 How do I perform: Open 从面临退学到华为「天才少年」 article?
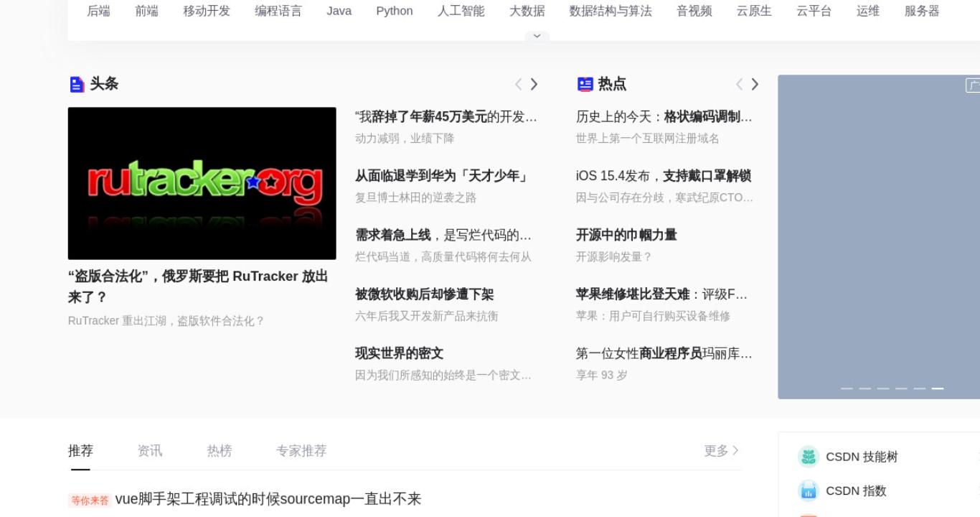click(441, 176)
